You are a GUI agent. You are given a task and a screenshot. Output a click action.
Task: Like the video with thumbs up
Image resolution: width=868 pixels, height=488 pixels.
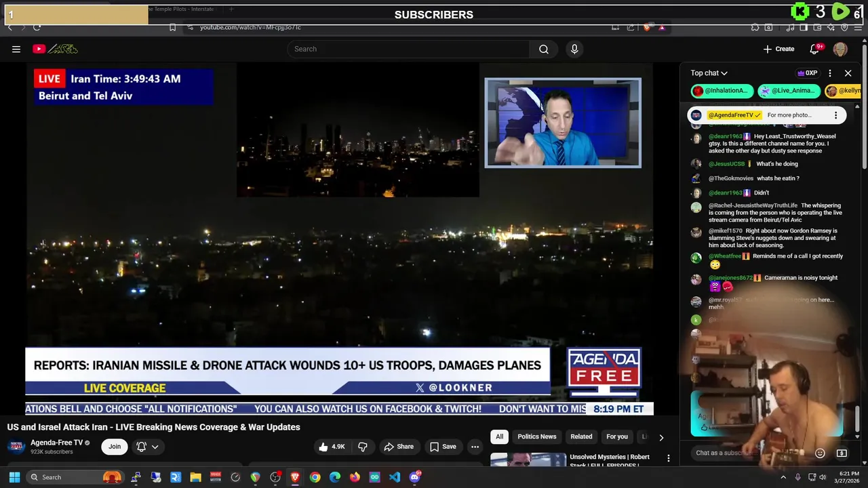tap(332, 447)
